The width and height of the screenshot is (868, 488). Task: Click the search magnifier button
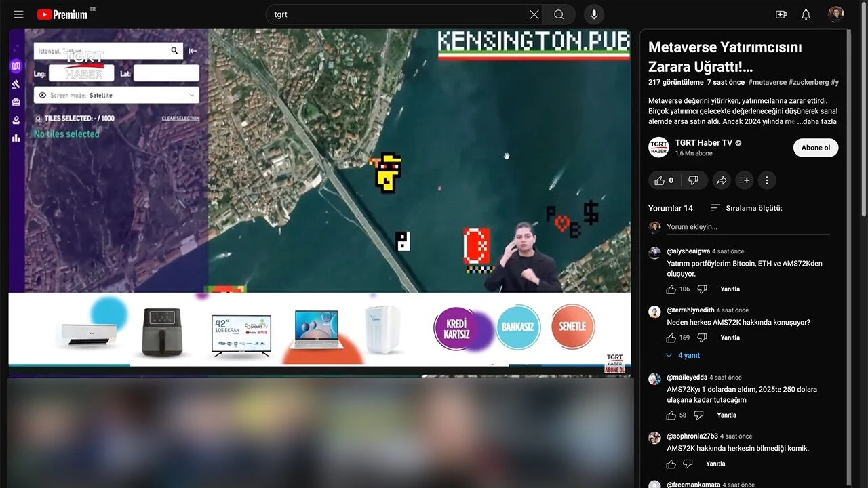pos(559,14)
